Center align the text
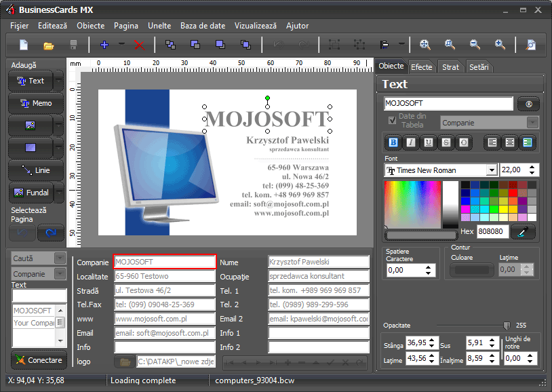This screenshot has width=552, height=392. point(510,142)
